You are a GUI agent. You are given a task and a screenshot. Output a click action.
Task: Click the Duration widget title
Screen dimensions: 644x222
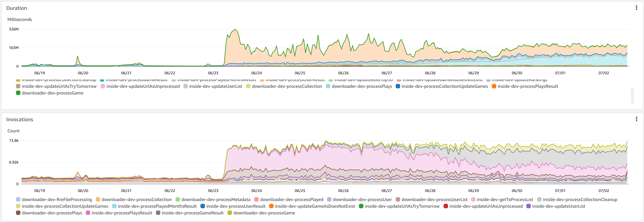pos(17,8)
